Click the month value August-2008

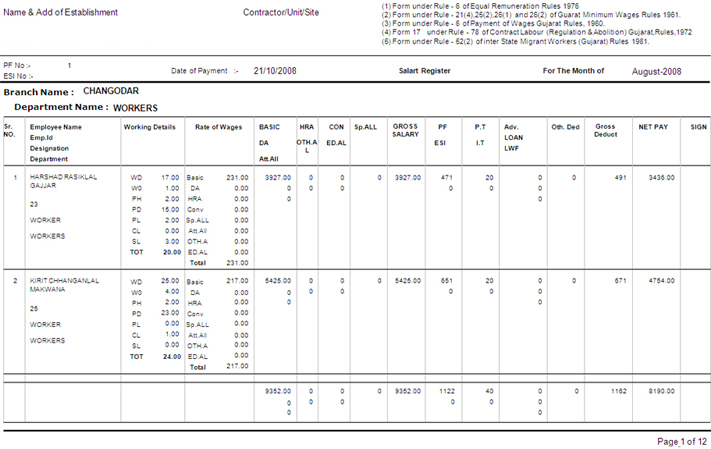tap(656, 72)
